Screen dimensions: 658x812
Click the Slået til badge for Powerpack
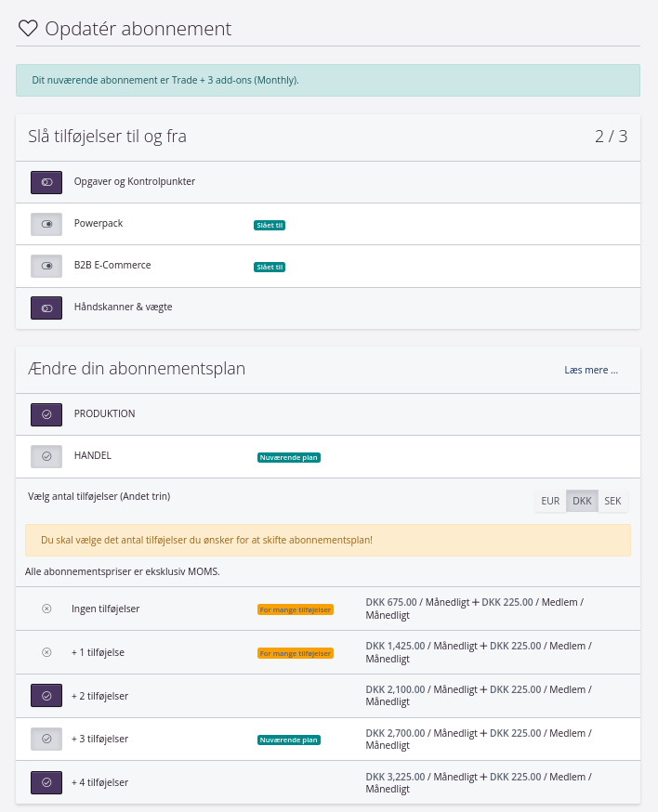pyautogui.click(x=270, y=225)
